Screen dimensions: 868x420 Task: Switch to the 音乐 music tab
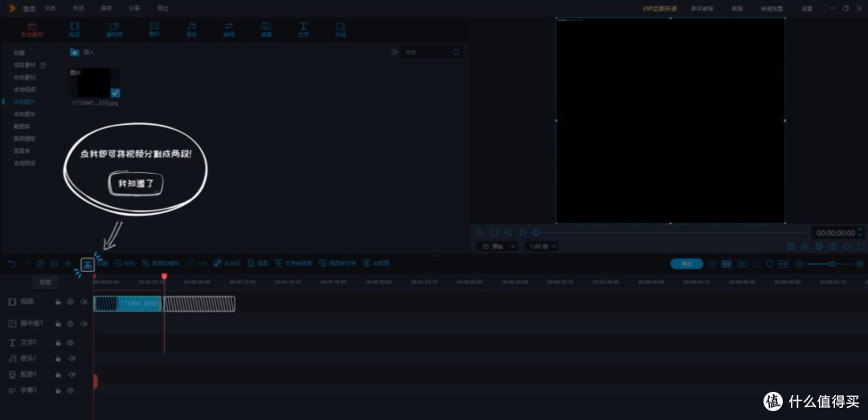click(191, 29)
